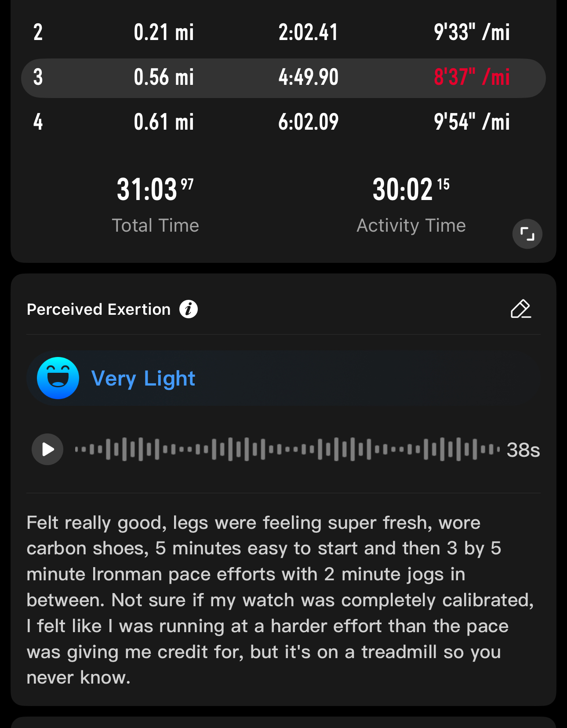567x728 pixels.
Task: Tap the red 8'37" /mi pace
Action: (472, 77)
